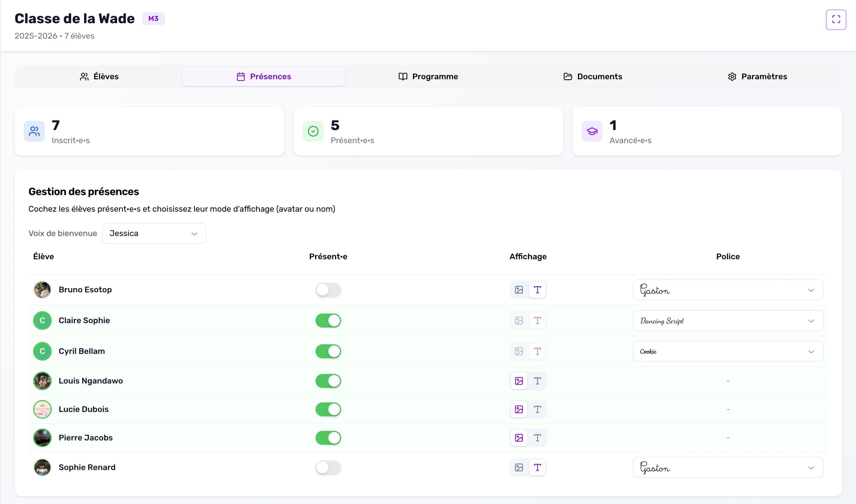This screenshot has height=504, width=856.
Task: Open the Programme tab
Action: 428,76
